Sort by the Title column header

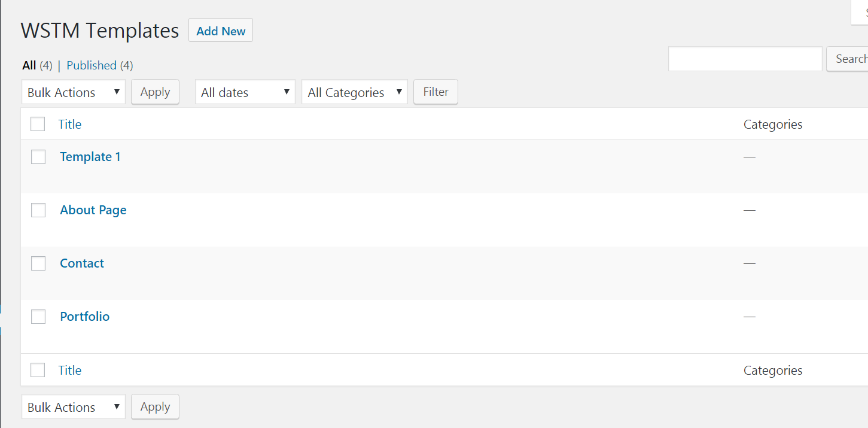70,125
